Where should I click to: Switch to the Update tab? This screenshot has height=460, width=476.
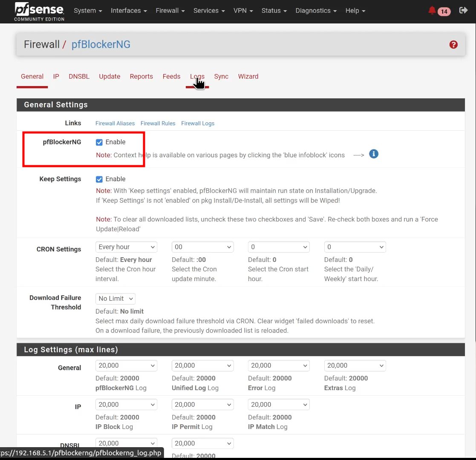coord(110,77)
